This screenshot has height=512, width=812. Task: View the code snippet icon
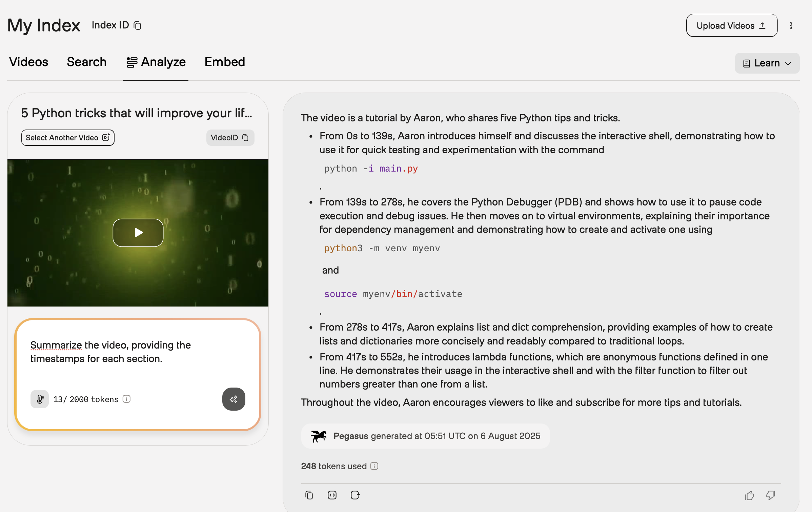pyautogui.click(x=332, y=495)
